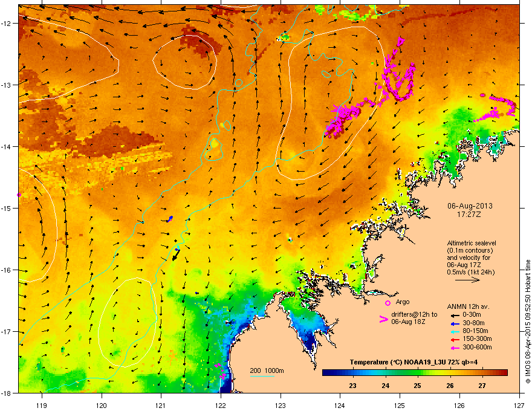Click the red 150-300m ANMN legend arrow
The image size is (532, 411).
click(x=455, y=340)
